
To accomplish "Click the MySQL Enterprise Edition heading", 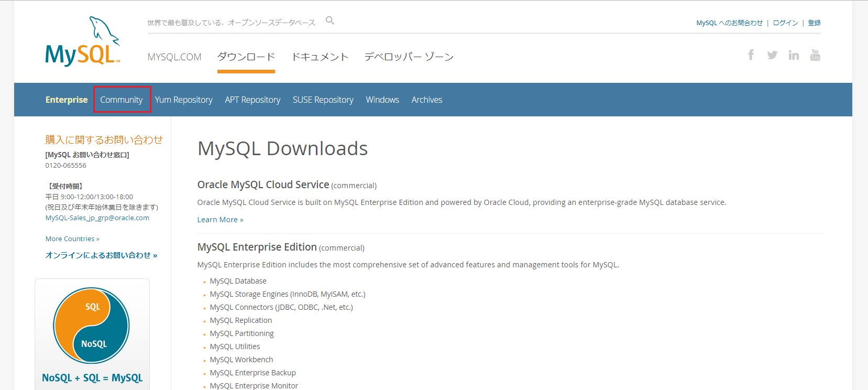I will point(257,247).
